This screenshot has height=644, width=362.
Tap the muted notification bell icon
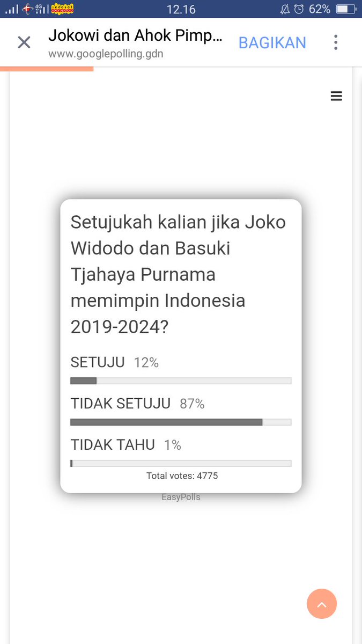click(285, 9)
